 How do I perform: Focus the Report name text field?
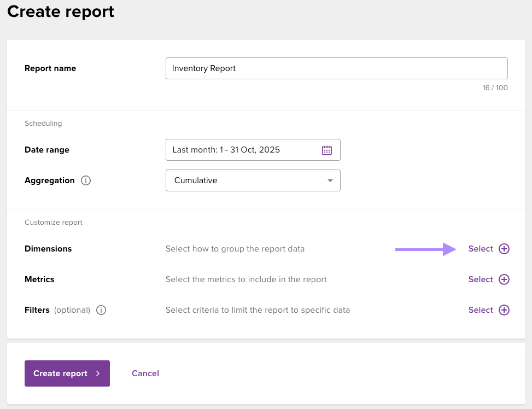336,68
